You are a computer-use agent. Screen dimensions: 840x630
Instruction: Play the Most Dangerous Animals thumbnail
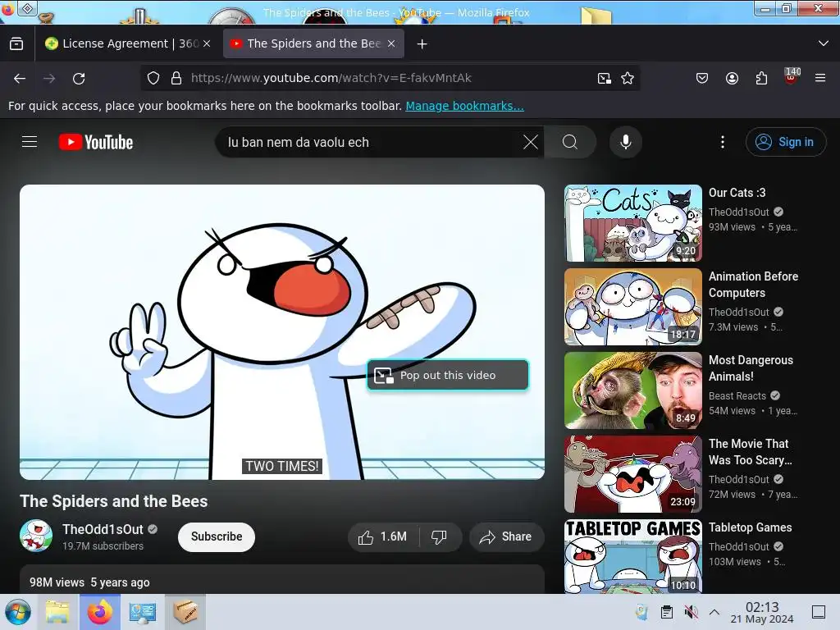coord(632,390)
